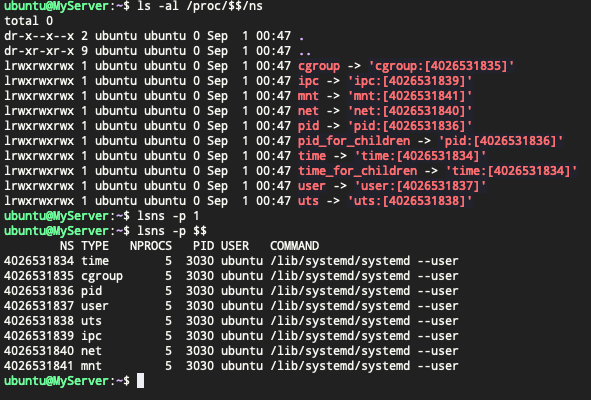Click the USER column header
591x400 pixels.
pyautogui.click(x=235, y=246)
